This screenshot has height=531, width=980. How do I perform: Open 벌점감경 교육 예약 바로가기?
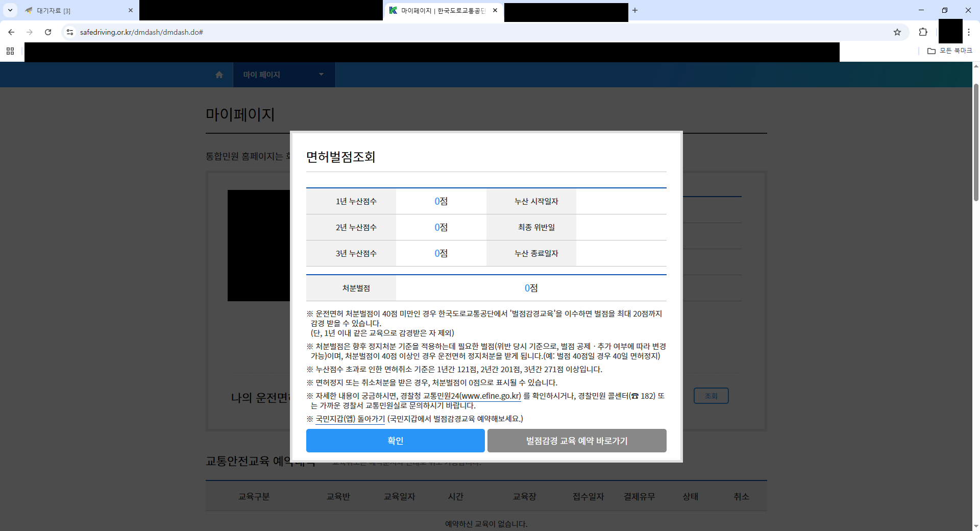[576, 441]
